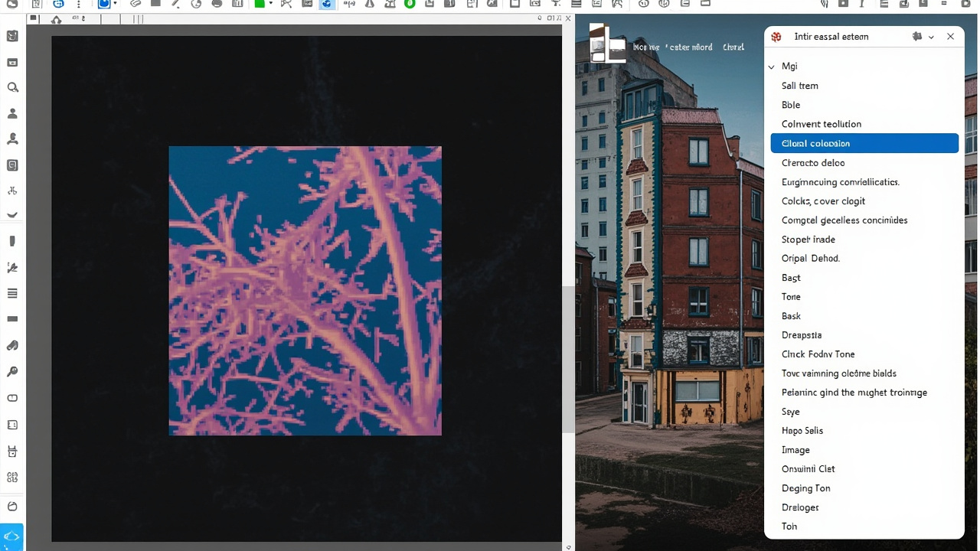This screenshot has height=551, width=980.
Task: Click the person silhouette icon in sidebar
Action: pos(12,113)
